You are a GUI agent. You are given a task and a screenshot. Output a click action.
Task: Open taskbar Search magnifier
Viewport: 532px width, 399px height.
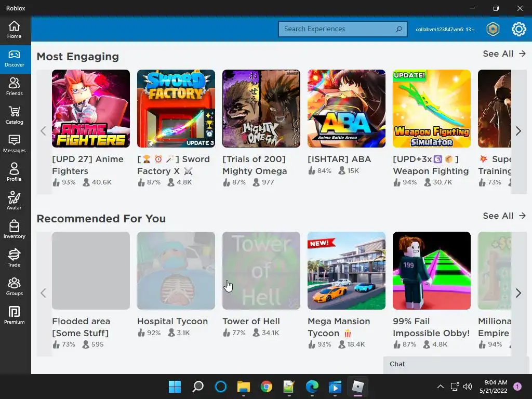click(x=198, y=387)
